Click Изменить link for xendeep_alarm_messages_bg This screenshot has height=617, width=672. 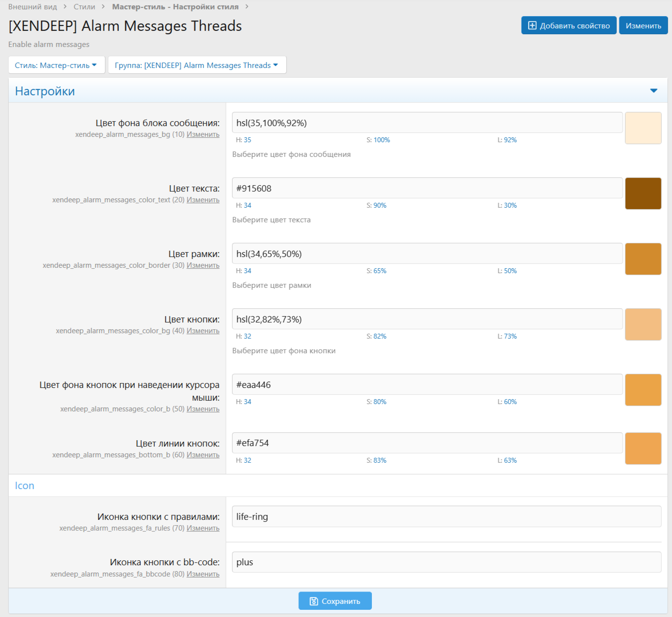tap(203, 135)
